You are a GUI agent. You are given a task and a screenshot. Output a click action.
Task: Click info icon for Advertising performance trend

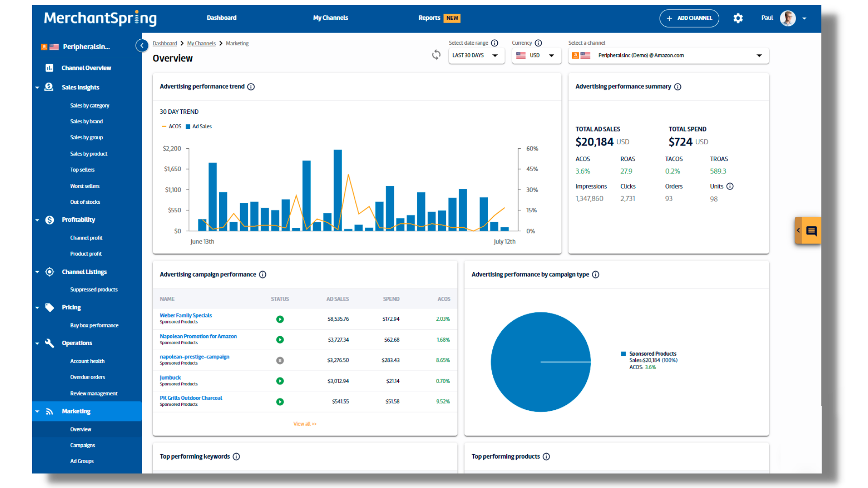251,87
